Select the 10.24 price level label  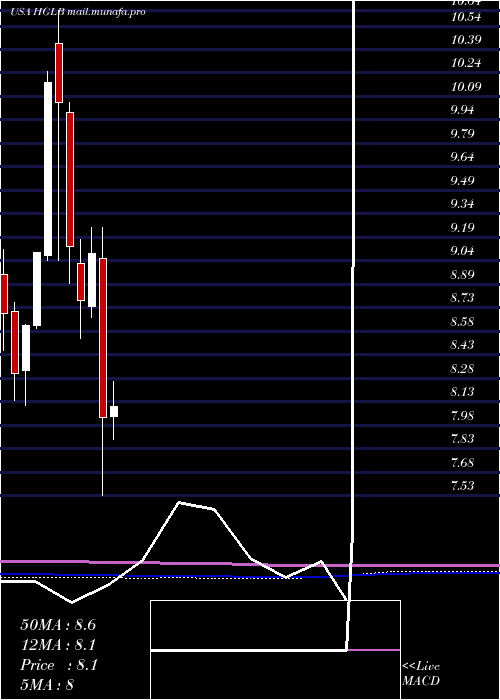(466, 63)
